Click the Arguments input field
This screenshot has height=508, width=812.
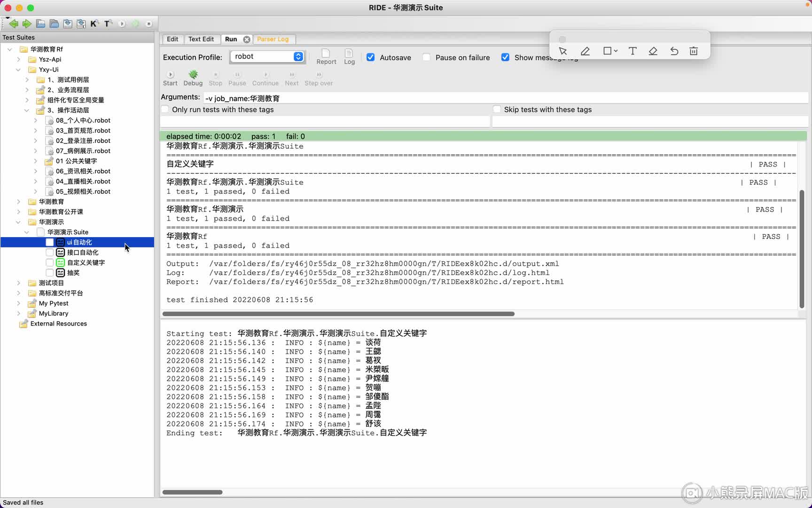[506, 98]
